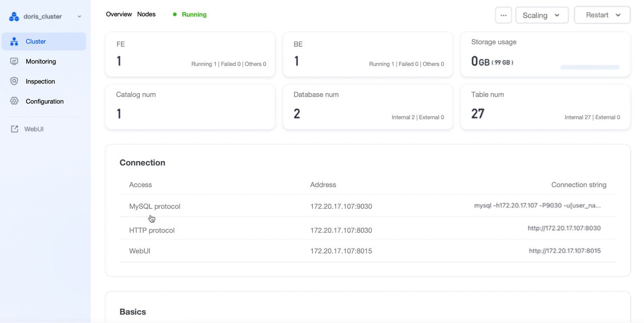Viewport: 644px width, 323px height.
Task: Click the WebUI external-link icon
Action: [15, 128]
